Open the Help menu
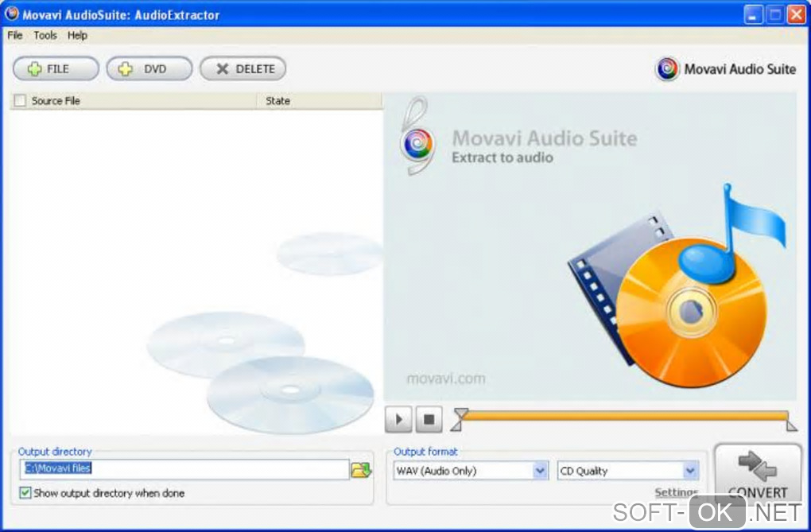 click(x=77, y=35)
